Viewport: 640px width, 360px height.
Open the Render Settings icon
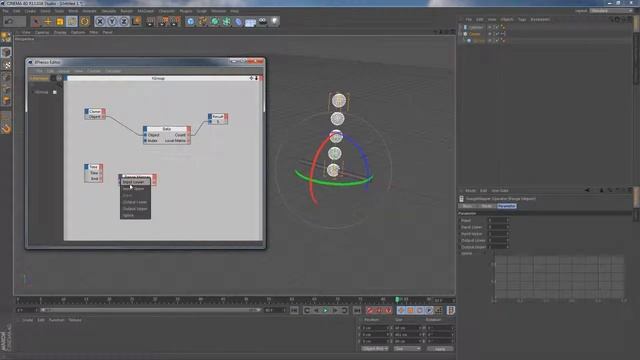coord(175,21)
